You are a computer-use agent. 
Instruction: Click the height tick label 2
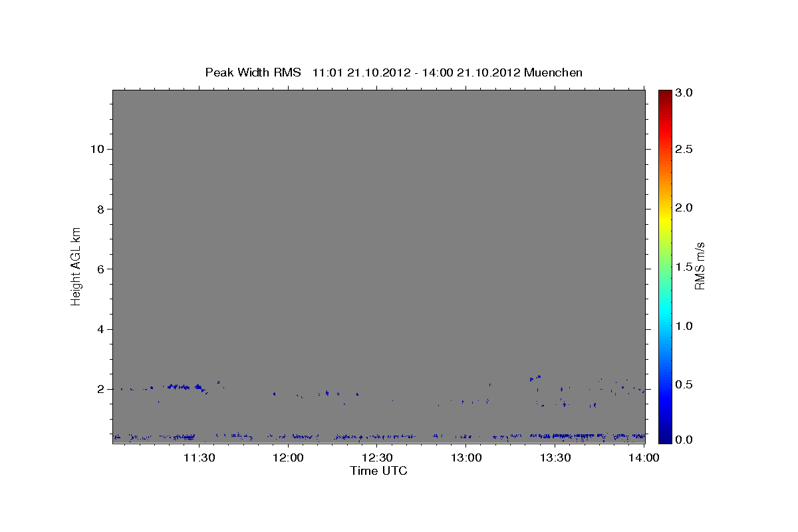[x=100, y=389]
